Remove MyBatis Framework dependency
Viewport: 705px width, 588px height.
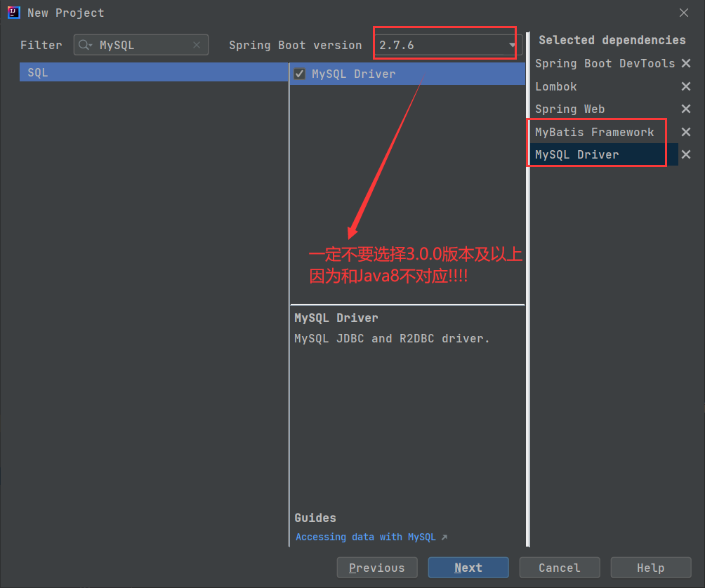pos(685,132)
